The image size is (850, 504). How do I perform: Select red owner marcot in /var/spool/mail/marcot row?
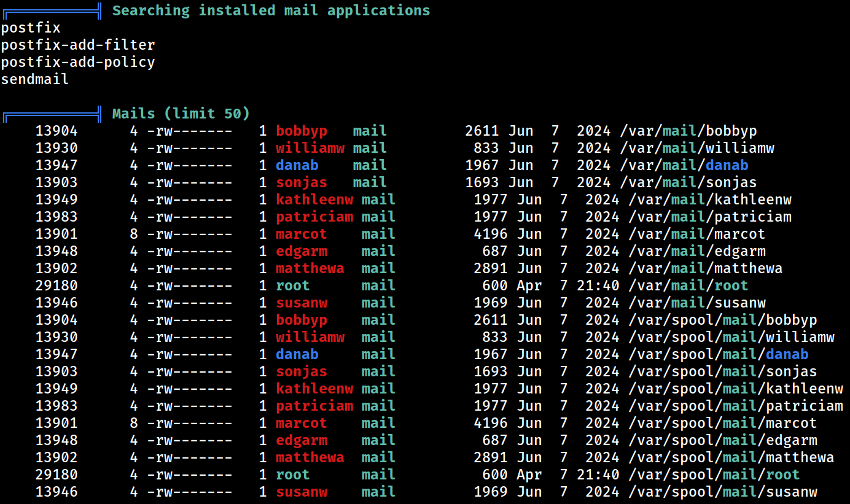click(302, 423)
